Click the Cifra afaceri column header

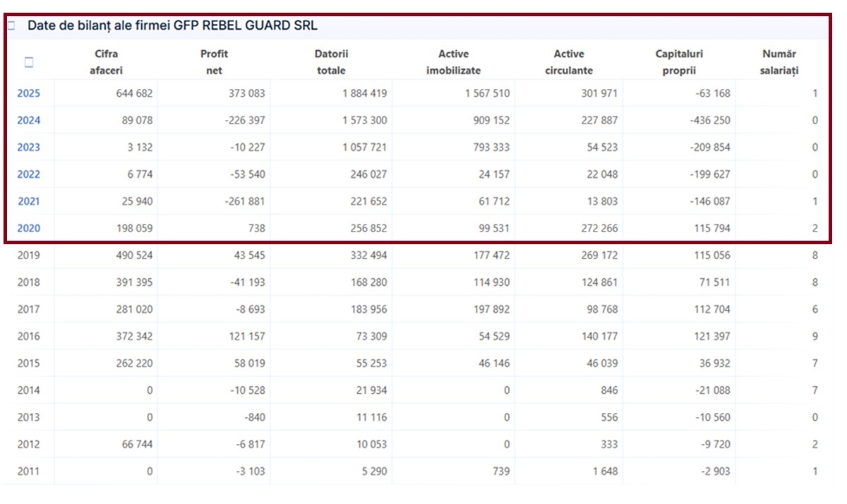click(106, 62)
